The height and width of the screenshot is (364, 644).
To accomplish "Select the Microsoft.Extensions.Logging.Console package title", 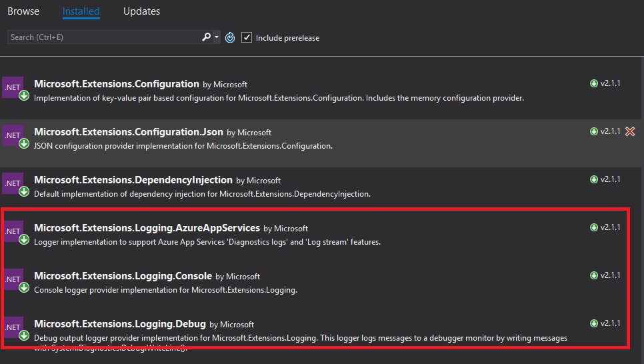I will [x=123, y=276].
